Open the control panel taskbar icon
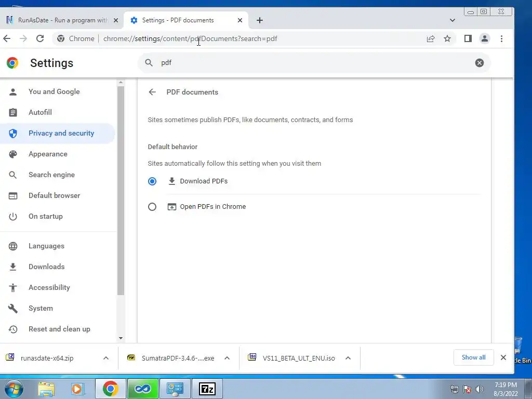Screen dimensions: 532x399 pos(175,389)
